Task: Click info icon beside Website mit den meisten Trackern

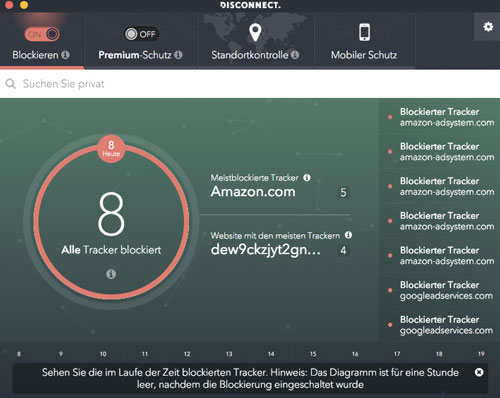Action: 348,235
